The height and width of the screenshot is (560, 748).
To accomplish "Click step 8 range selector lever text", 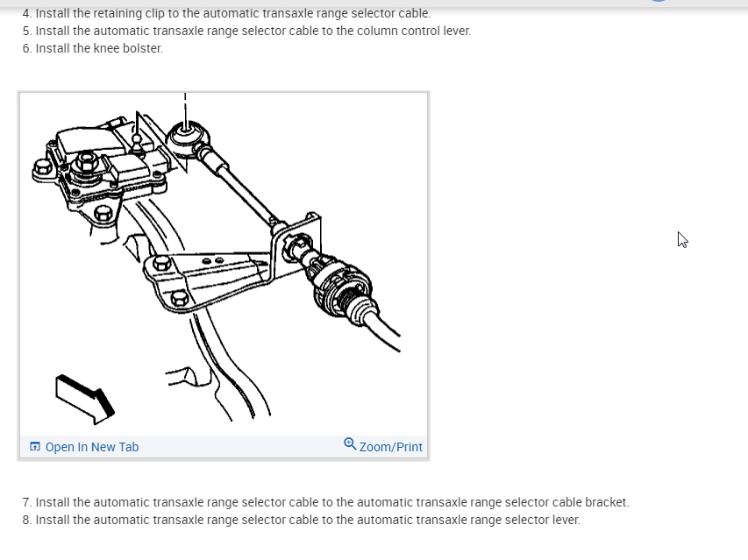I will (301, 520).
